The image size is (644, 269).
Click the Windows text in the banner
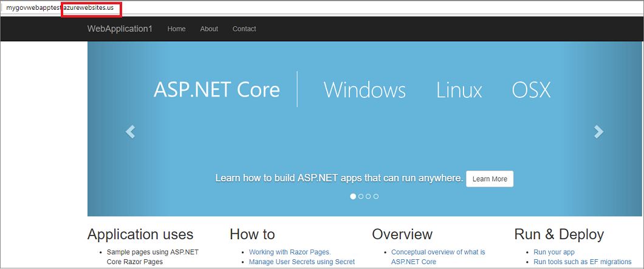point(365,90)
